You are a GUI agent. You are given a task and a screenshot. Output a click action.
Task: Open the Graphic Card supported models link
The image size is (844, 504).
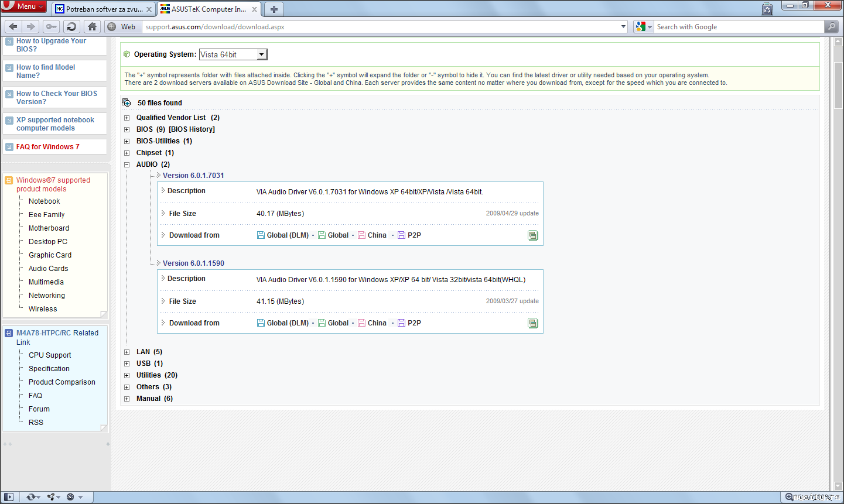[x=50, y=255]
